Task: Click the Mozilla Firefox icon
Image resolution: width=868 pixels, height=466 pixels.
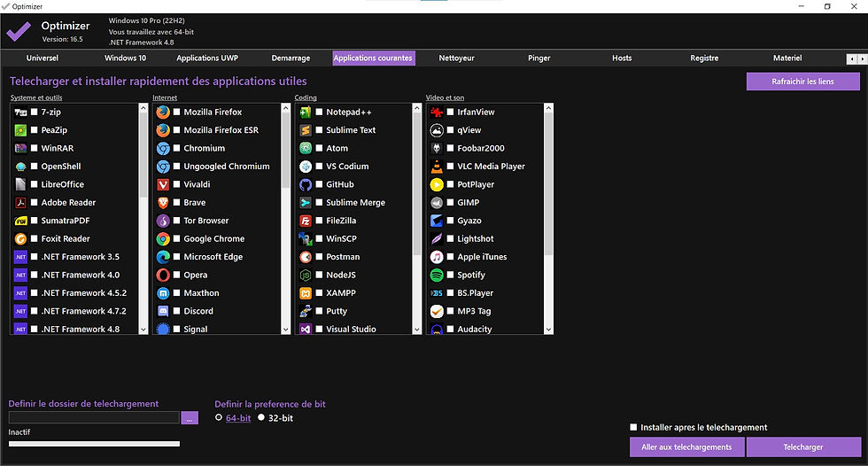Action: pos(163,113)
